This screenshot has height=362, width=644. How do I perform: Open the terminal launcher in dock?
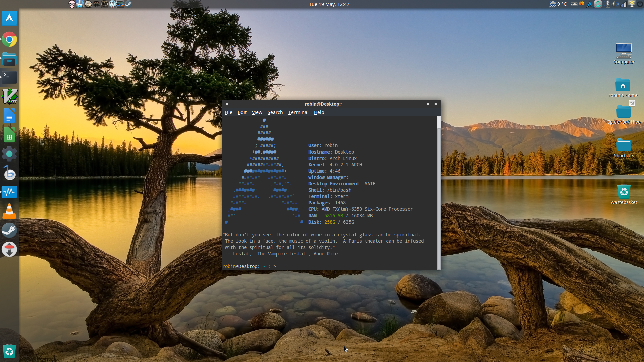tap(9, 77)
